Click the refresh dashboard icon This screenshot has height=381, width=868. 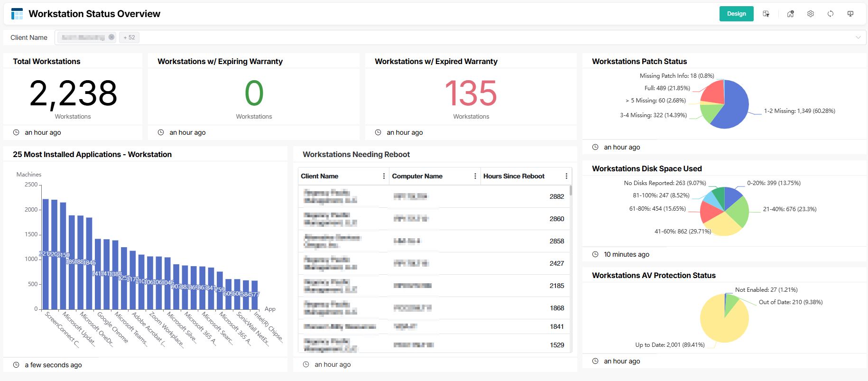(830, 14)
